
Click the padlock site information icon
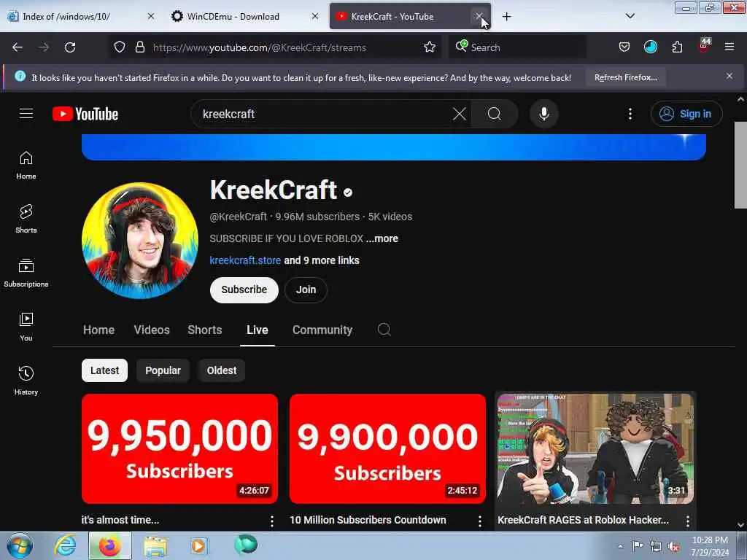point(139,47)
